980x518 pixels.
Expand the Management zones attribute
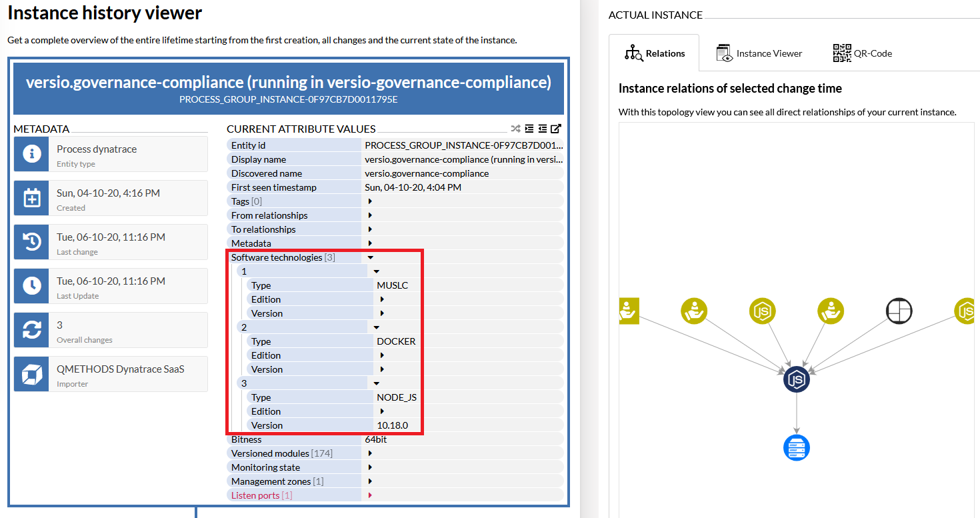coord(370,481)
